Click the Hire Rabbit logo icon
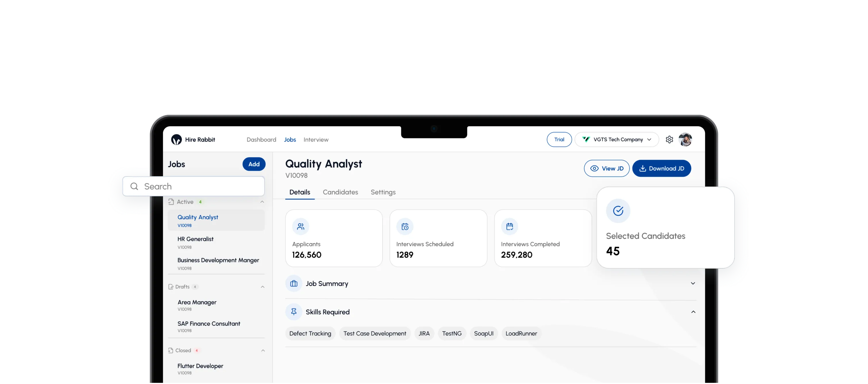Image resolution: width=868 pixels, height=384 pixels. coord(176,139)
